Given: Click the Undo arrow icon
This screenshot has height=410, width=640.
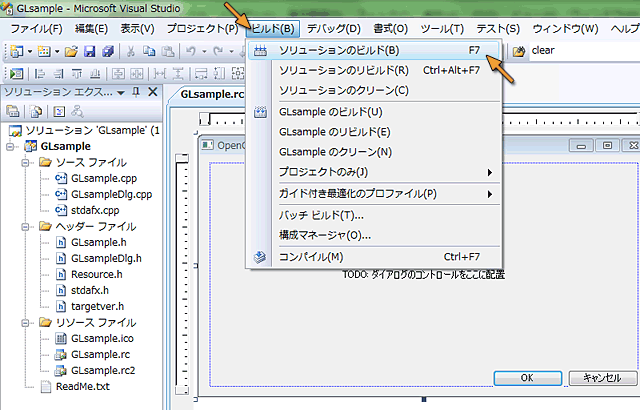Looking at the screenshot, I should click(x=191, y=51).
